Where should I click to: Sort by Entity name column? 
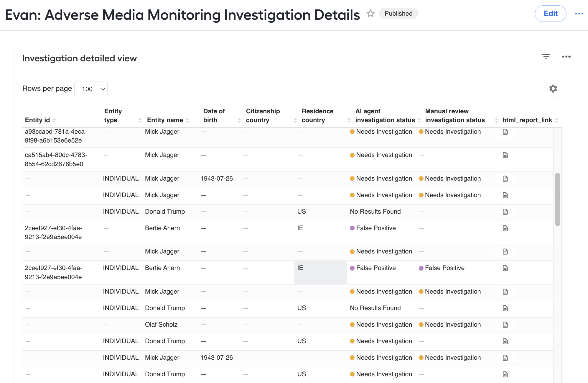point(187,120)
